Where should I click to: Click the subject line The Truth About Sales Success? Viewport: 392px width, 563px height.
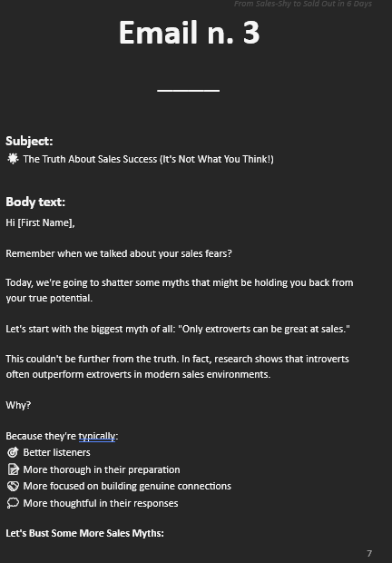tap(149, 159)
